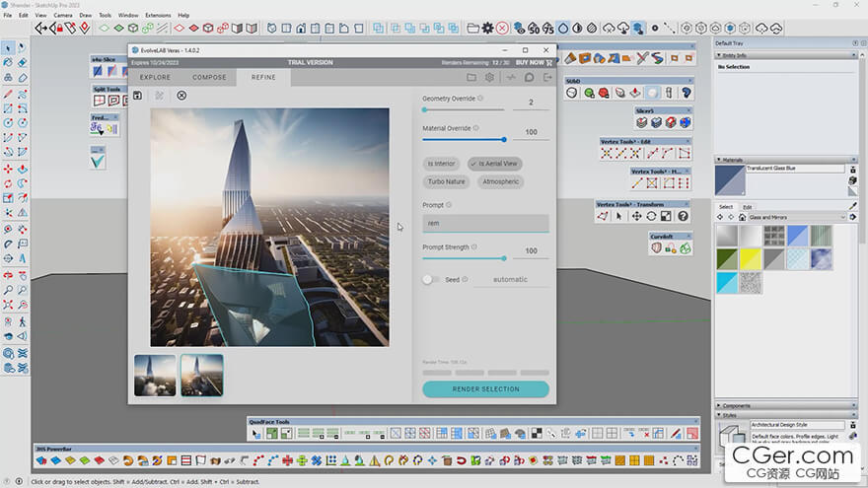The height and width of the screenshot is (488, 868).
Task: Uncheck the Is Aerial View option
Action: click(x=495, y=164)
